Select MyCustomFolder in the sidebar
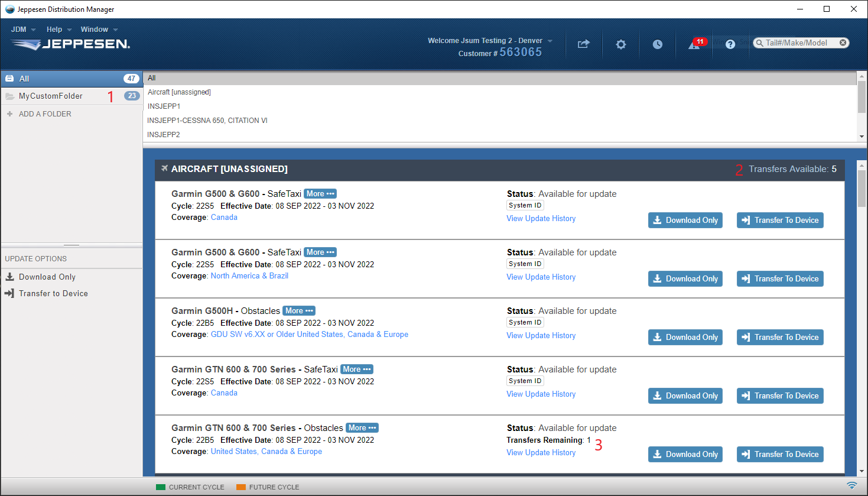 tap(51, 96)
